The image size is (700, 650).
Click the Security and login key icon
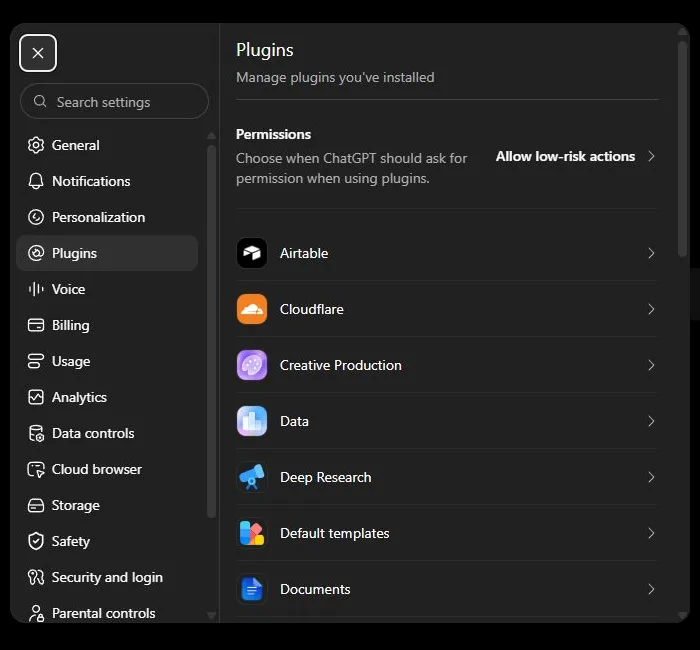tap(36, 577)
